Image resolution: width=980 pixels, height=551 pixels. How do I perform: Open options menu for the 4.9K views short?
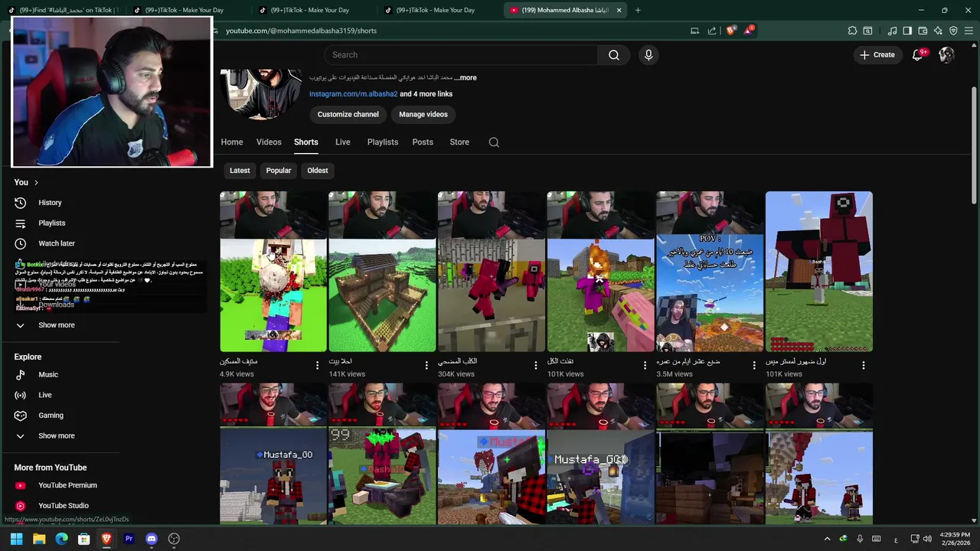[317, 366]
